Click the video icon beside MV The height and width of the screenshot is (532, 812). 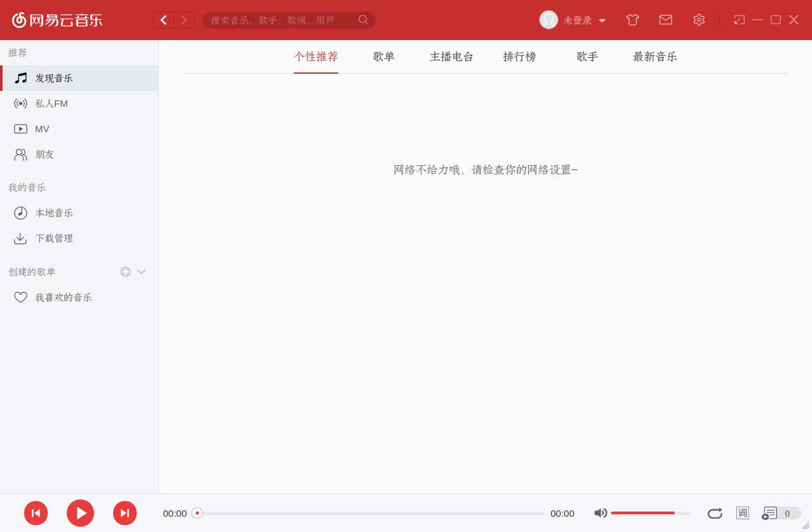21,129
